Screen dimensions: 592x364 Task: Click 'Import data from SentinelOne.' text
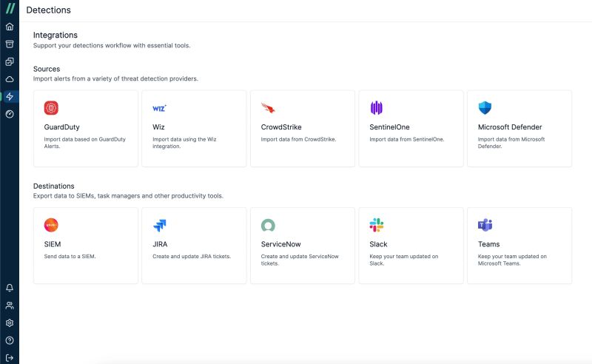pos(407,139)
